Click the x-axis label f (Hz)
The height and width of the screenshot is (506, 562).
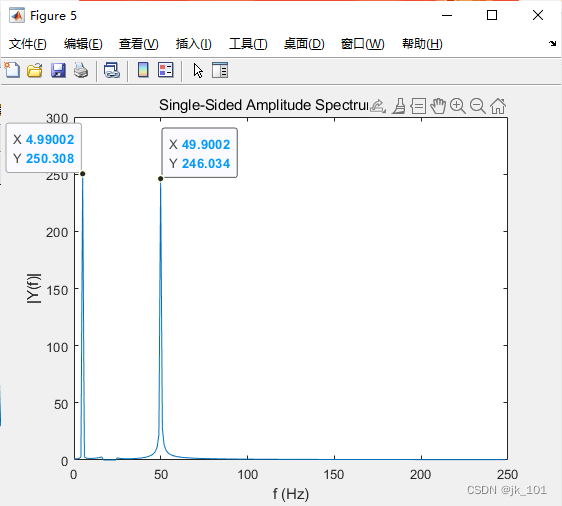click(x=291, y=494)
